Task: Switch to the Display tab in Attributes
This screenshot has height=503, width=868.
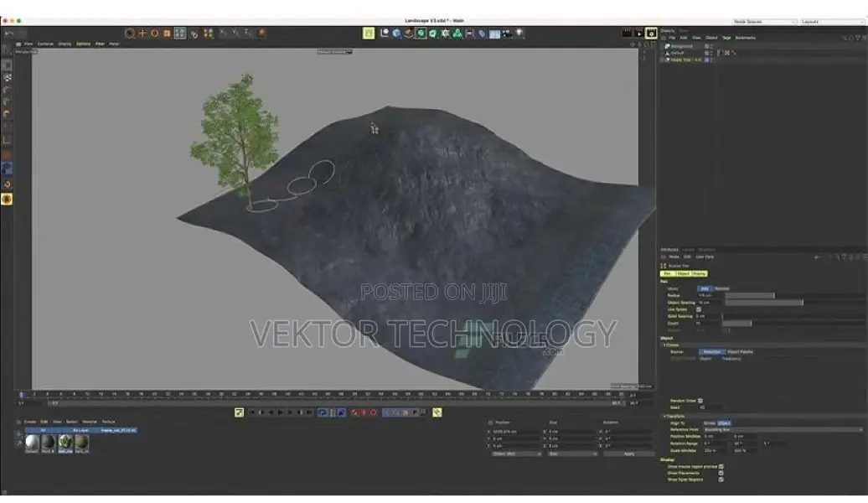Action: (x=699, y=273)
